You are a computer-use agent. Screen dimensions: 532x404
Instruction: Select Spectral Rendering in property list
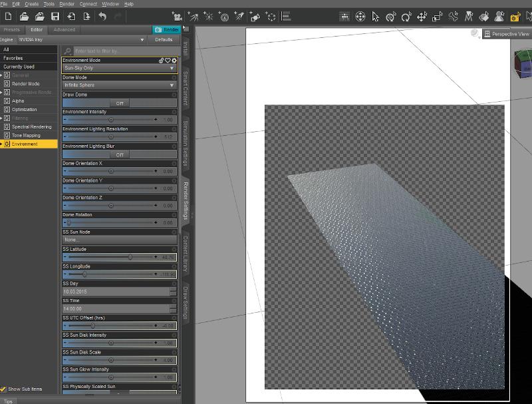(x=31, y=126)
